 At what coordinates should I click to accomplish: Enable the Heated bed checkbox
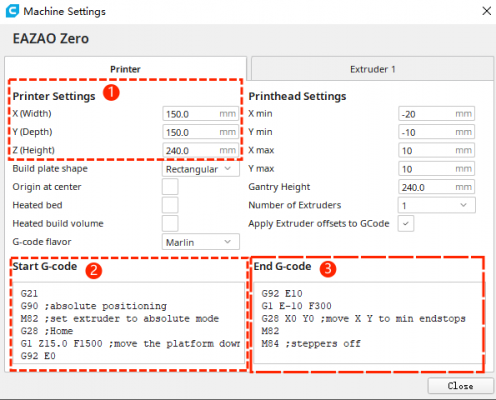(x=170, y=205)
